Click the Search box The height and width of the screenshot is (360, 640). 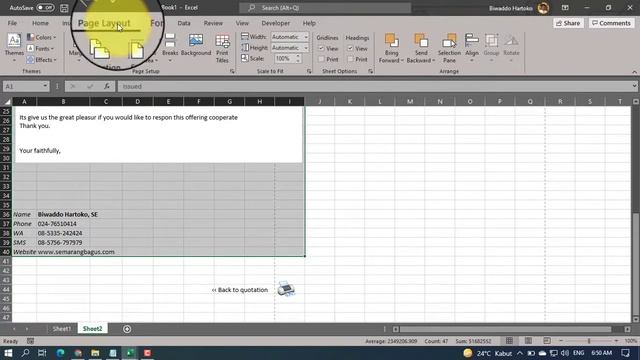pos(325,8)
